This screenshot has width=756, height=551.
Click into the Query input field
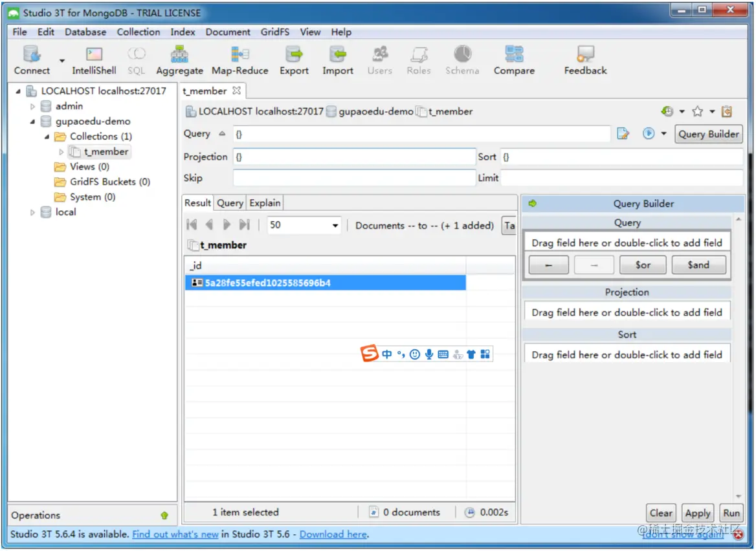pyautogui.click(x=422, y=134)
